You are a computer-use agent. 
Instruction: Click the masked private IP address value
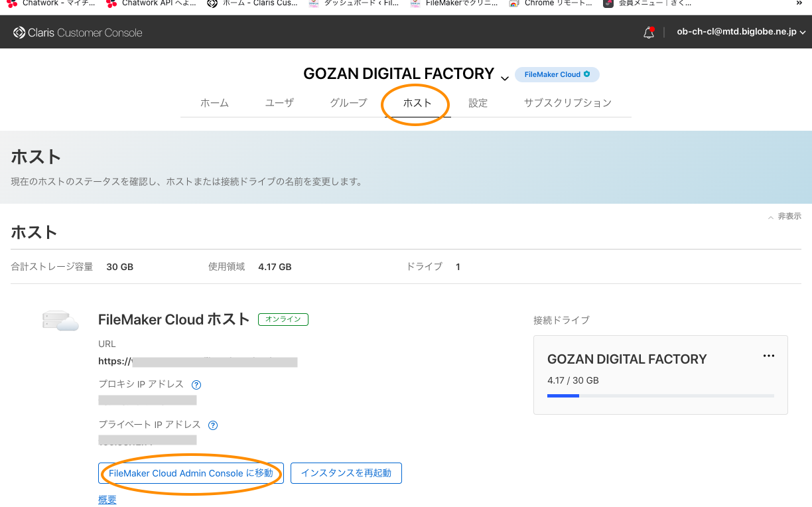coord(147,440)
